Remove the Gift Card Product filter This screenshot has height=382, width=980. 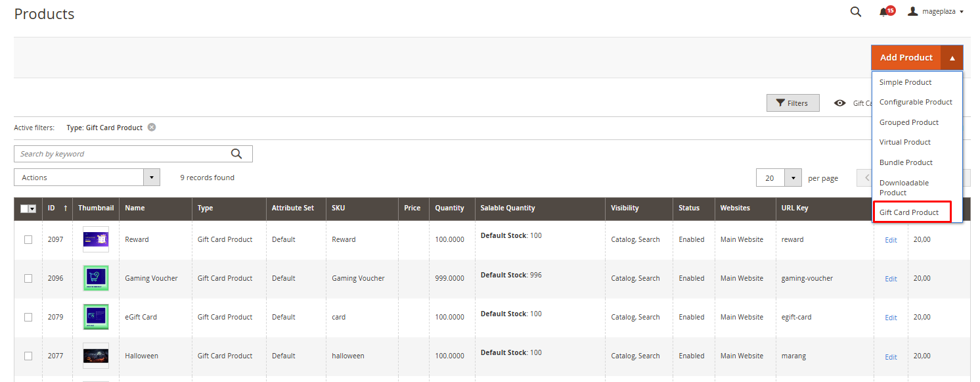[152, 128]
